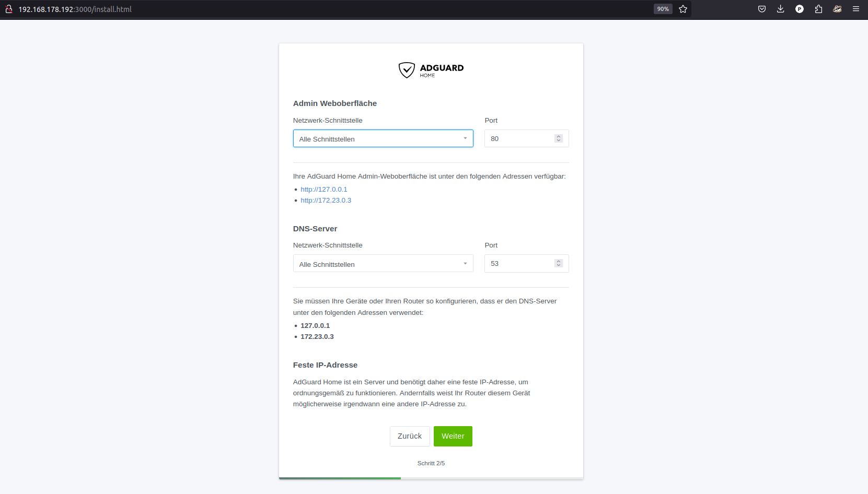Open the http://172.23.0.3 link
Screen dimensions: 868x494
[x=326, y=201]
